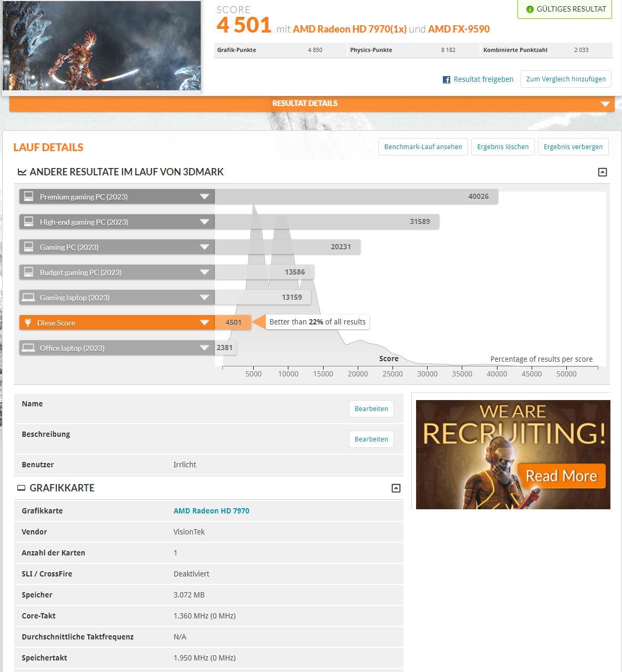Click desktop icon on Gaming PC (2023) row
This screenshot has width=622, height=672.
click(x=29, y=247)
